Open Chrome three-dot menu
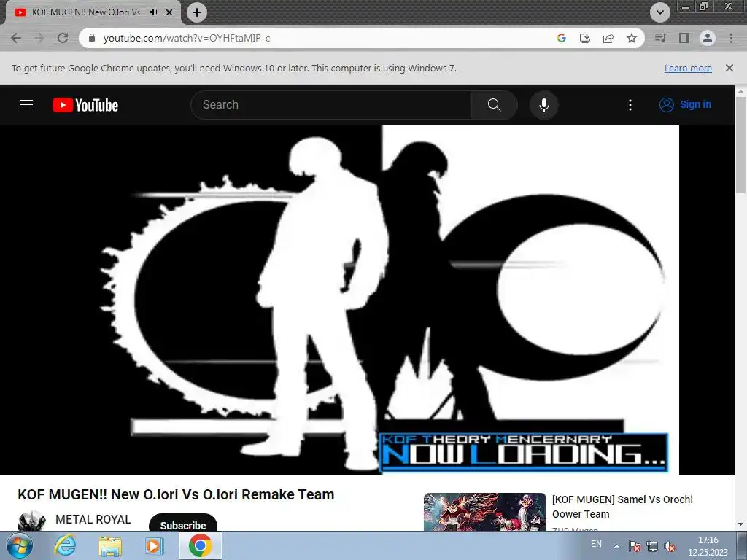 click(731, 38)
